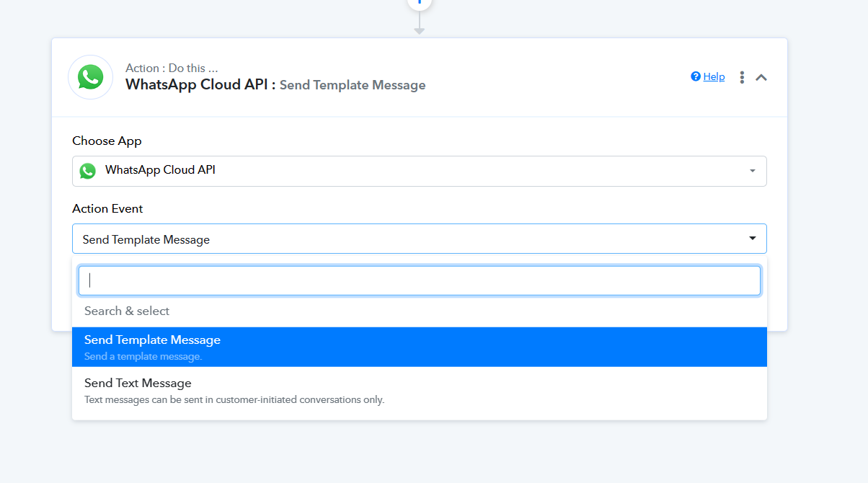Click the 'Search & select' placeholder text
The width and height of the screenshot is (868, 483).
click(x=127, y=311)
